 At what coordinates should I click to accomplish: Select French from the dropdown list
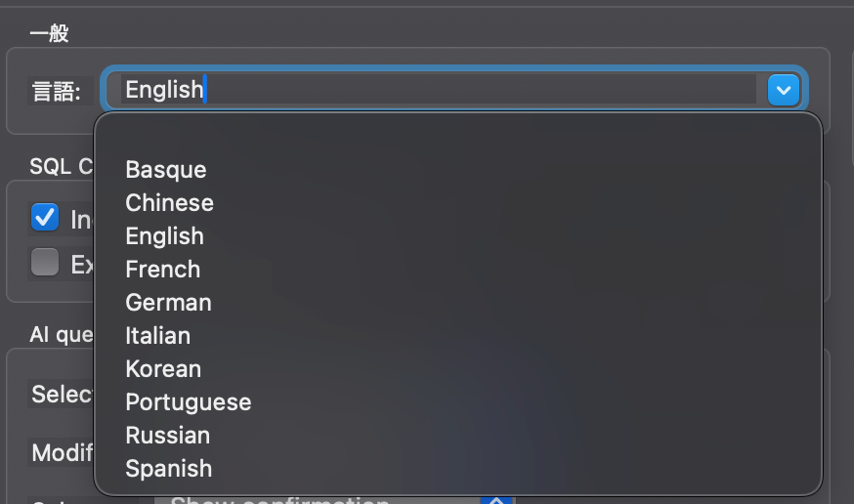pos(162,270)
